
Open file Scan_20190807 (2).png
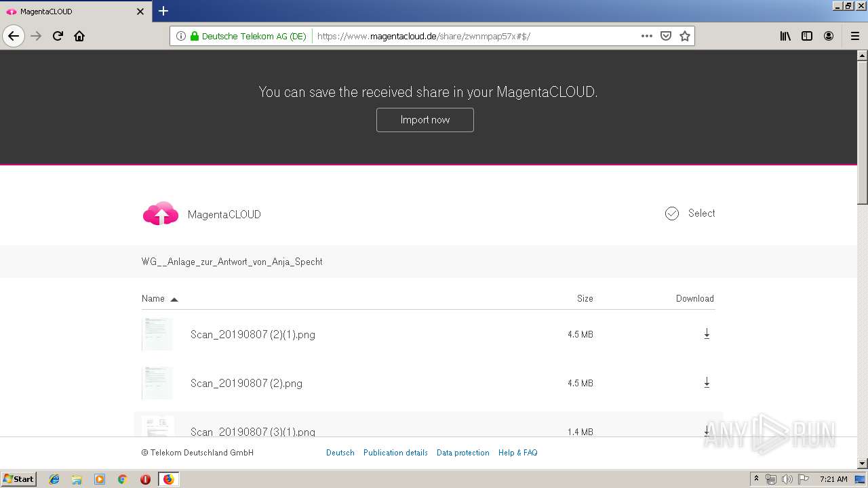point(246,383)
